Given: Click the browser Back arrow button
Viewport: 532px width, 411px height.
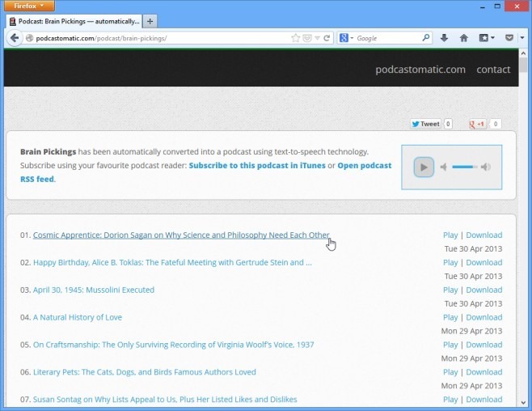Looking at the screenshot, I should (x=15, y=38).
